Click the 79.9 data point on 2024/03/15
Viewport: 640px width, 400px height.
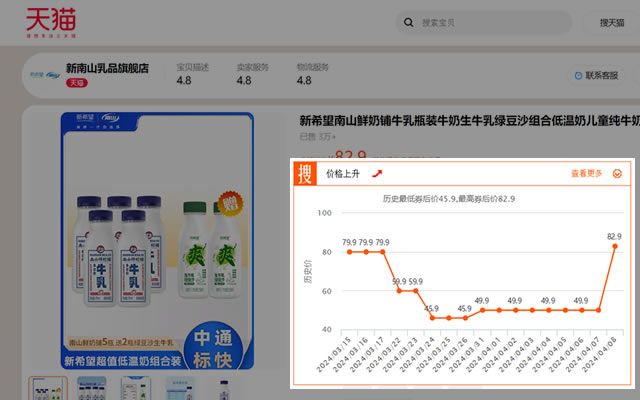[349, 252]
